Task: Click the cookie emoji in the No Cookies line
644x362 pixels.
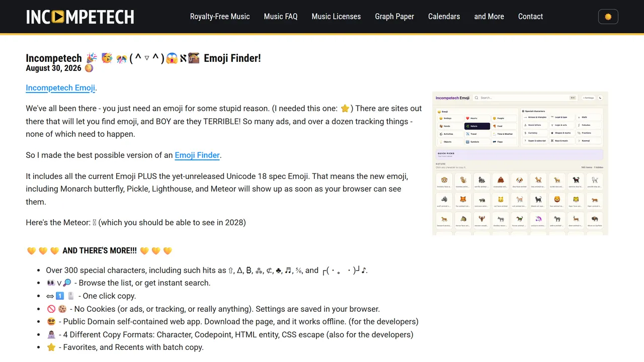Action: [x=62, y=309]
